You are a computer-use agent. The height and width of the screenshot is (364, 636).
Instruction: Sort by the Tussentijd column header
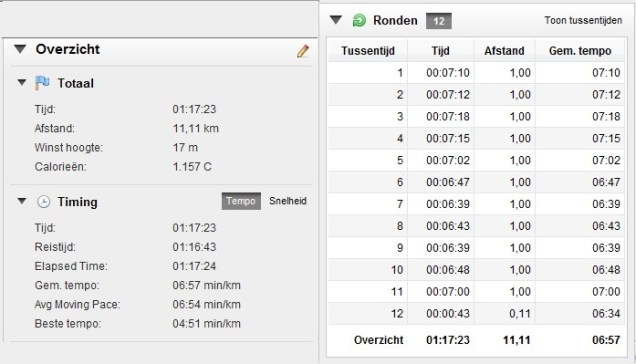368,51
